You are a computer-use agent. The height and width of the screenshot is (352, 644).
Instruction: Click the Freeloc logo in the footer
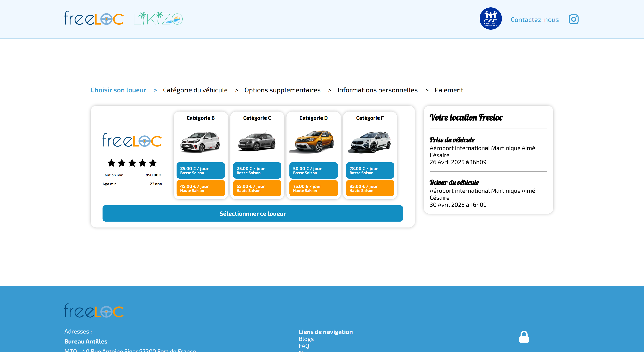click(94, 311)
